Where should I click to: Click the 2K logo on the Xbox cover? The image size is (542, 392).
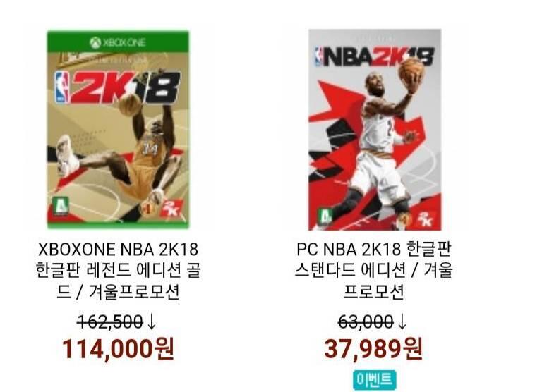coord(171,209)
